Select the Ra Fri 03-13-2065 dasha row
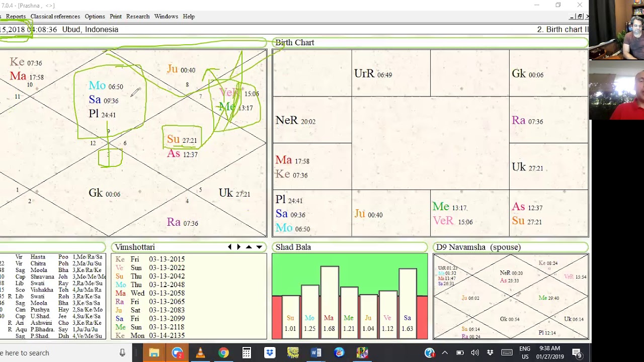644x362 pixels. [x=150, y=302]
